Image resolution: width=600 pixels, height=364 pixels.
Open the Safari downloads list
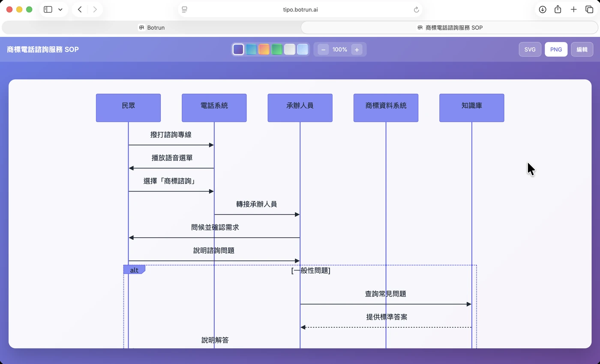click(x=543, y=9)
